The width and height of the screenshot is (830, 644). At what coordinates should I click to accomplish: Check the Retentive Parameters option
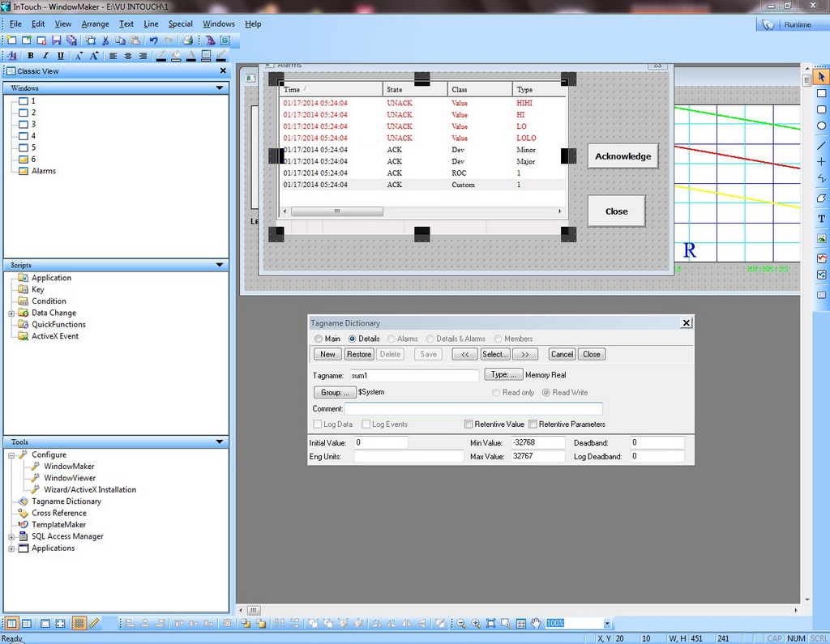(533, 424)
